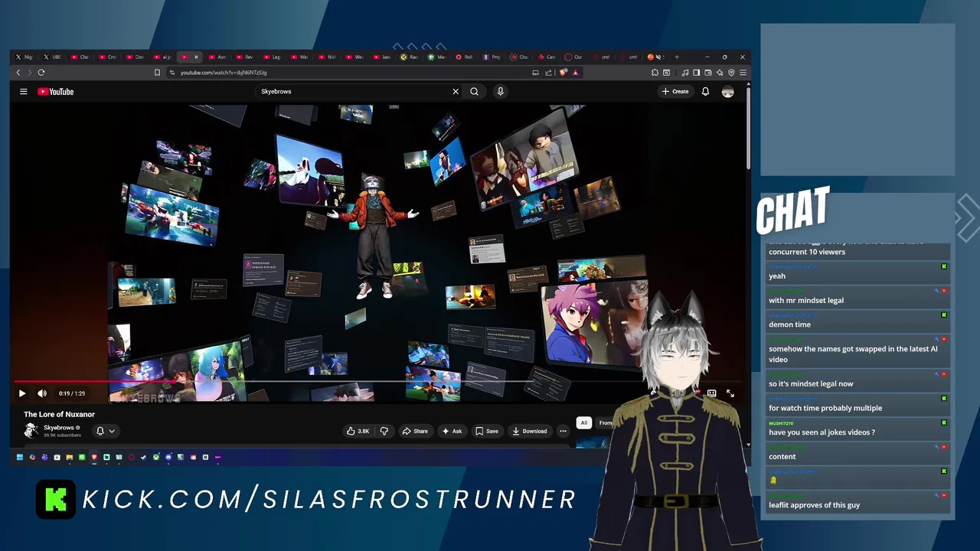Reload the YouTube page

41,73
